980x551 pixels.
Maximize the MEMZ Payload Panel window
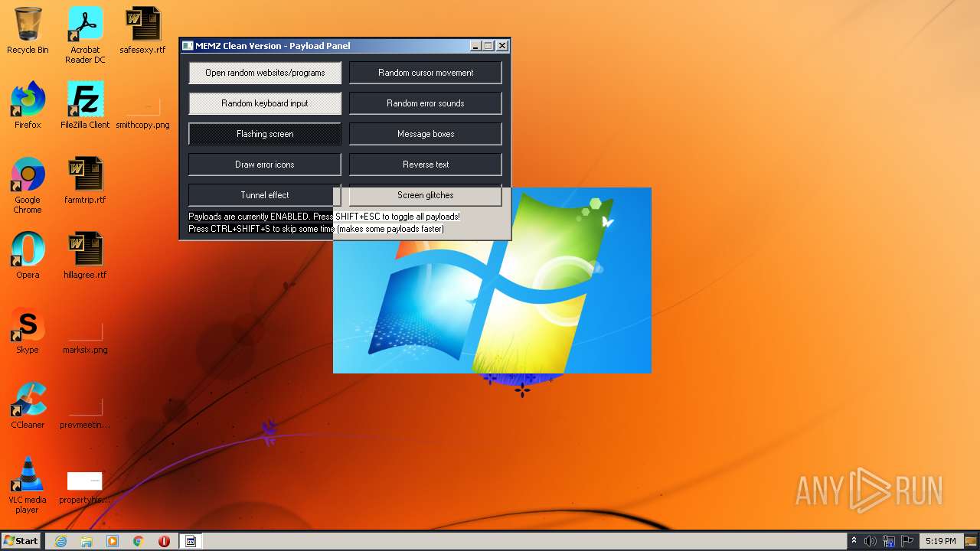(488, 46)
